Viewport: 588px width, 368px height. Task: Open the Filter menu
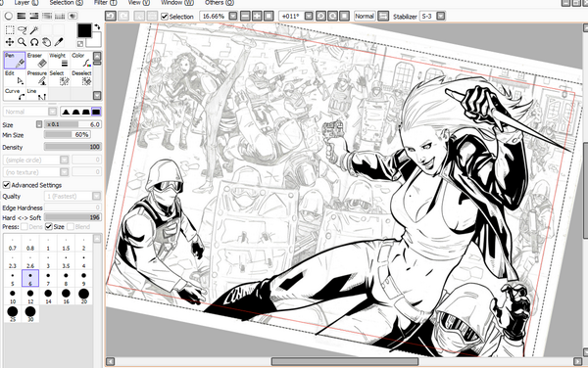point(106,3)
